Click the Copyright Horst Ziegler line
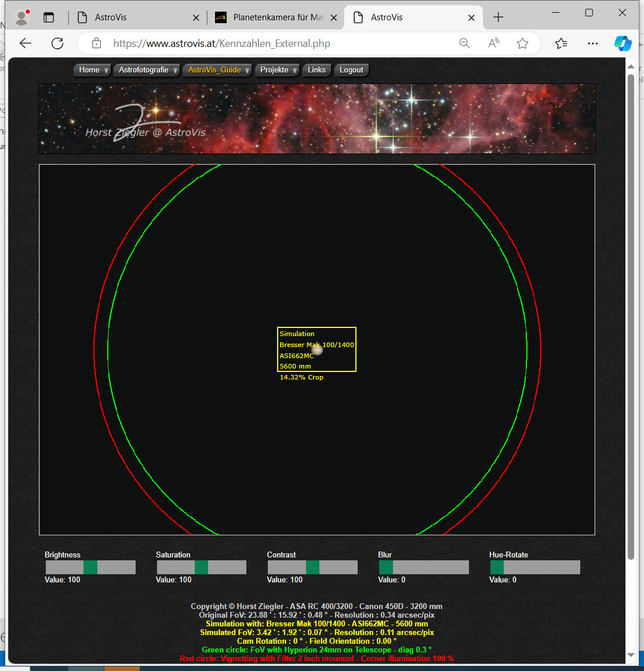The image size is (644, 671). [316, 606]
